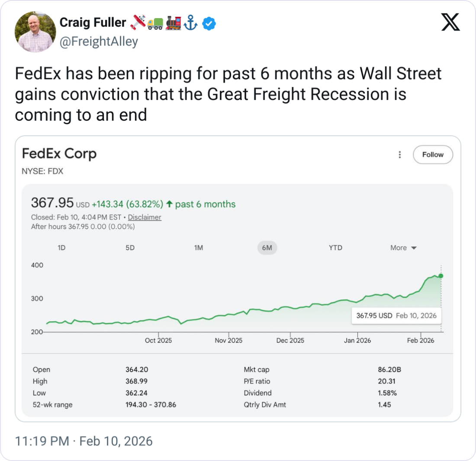Screen dimensions: 476x461
Task: Click the tweet timestamp Feb 10, 2026
Action: tap(84, 441)
